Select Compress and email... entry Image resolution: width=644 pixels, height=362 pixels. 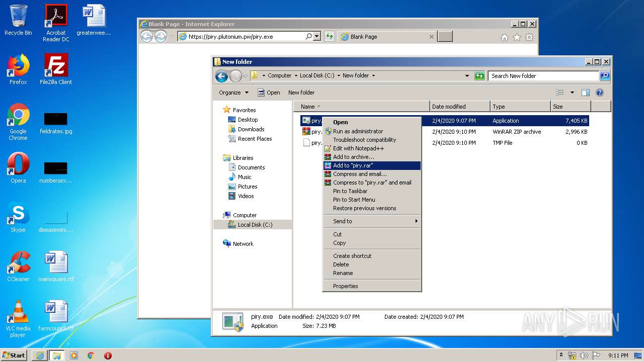(x=372, y=174)
